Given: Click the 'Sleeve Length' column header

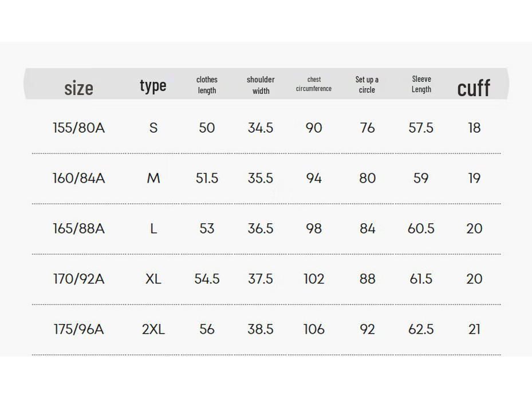Looking at the screenshot, I should tap(421, 84).
